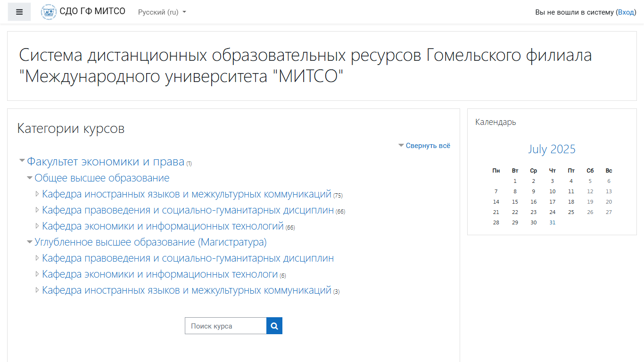Open Общее высшее образование category link
This screenshot has height=362, width=644.
[x=102, y=178]
